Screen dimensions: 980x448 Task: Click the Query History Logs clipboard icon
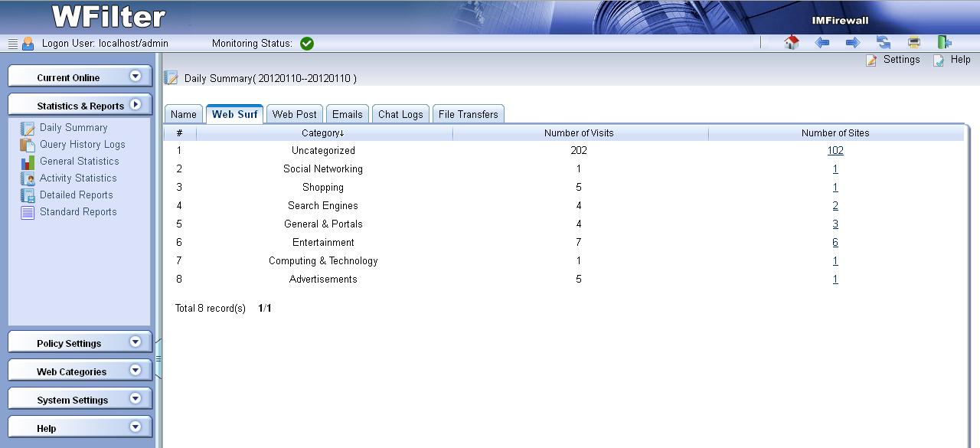point(28,145)
